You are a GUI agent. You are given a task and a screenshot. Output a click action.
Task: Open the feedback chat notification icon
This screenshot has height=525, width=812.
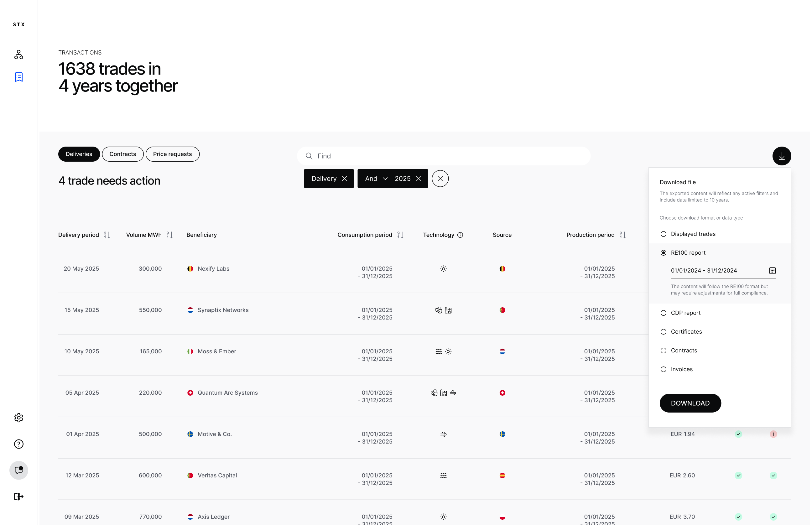coord(19,470)
